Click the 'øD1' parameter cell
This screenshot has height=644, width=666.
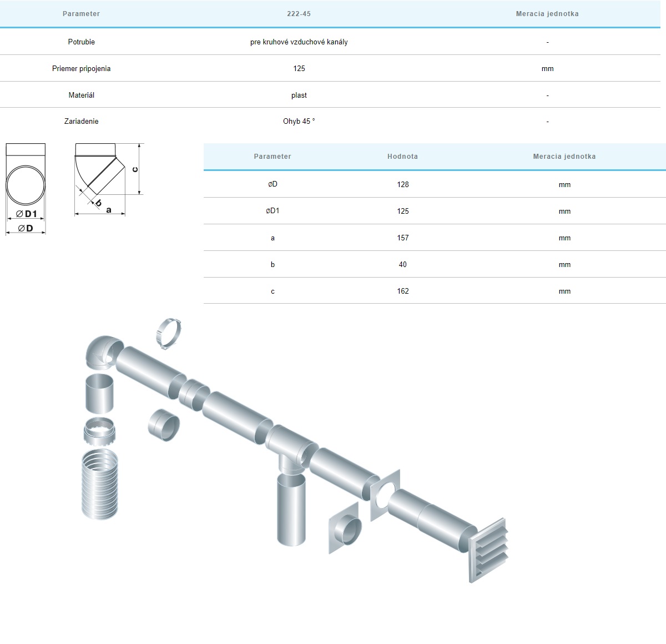pos(273,212)
